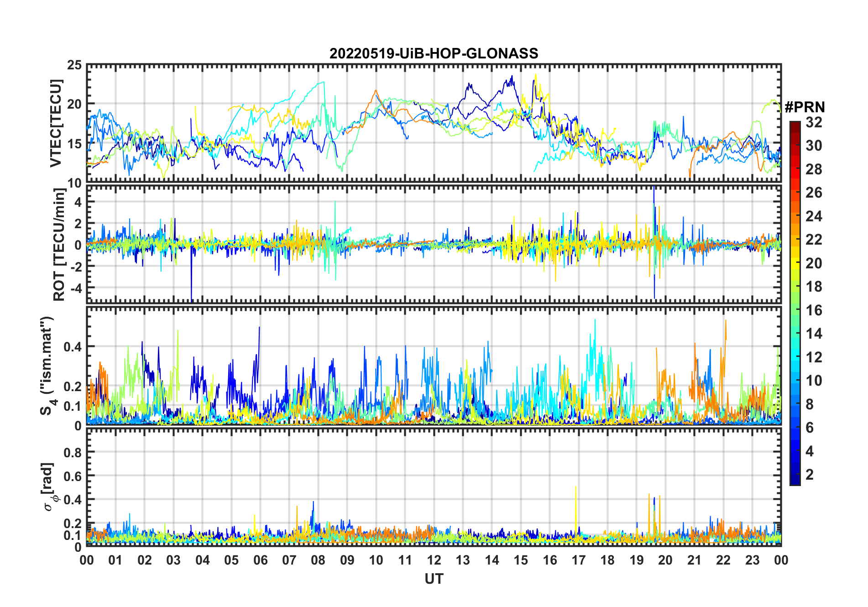Click the #PRN colorbar title
The height and width of the screenshot is (607, 868).
point(805,107)
